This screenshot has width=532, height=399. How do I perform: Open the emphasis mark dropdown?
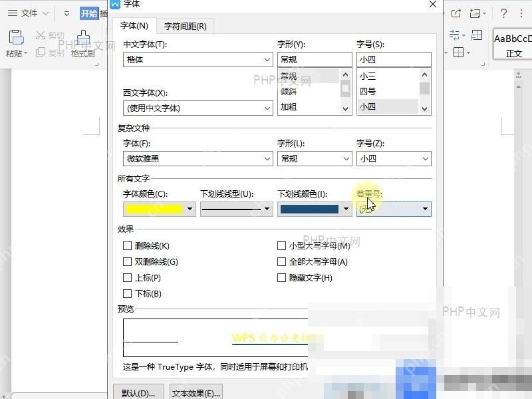pos(394,209)
